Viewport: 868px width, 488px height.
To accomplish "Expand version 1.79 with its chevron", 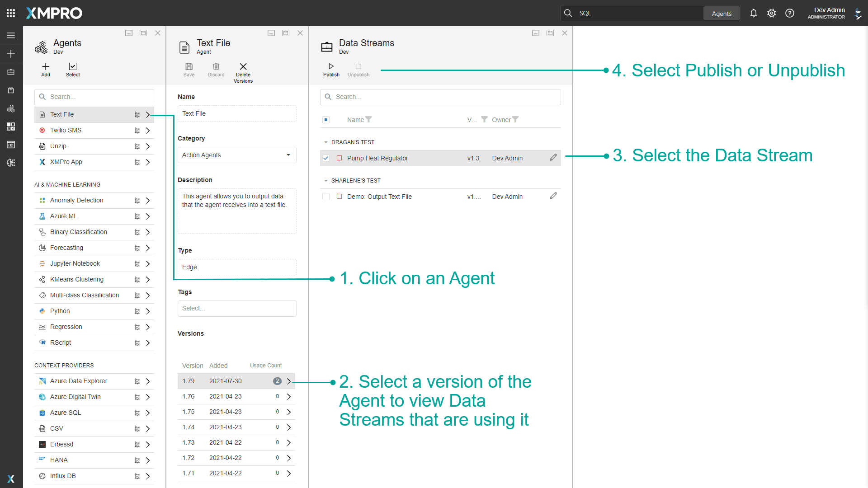I will pos(289,381).
